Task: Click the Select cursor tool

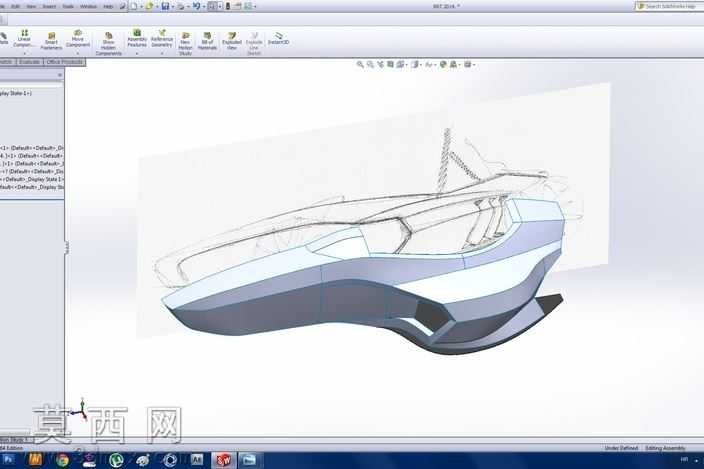Action: [212, 6]
